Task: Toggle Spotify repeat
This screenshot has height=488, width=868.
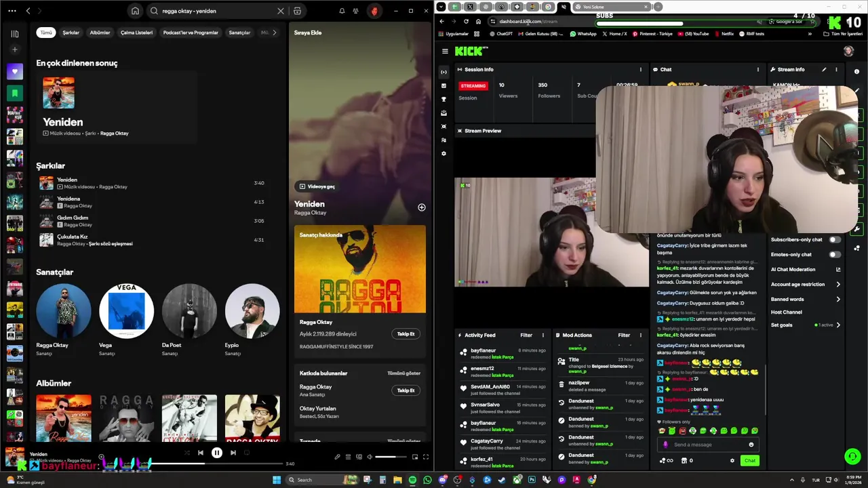Action: (x=247, y=453)
